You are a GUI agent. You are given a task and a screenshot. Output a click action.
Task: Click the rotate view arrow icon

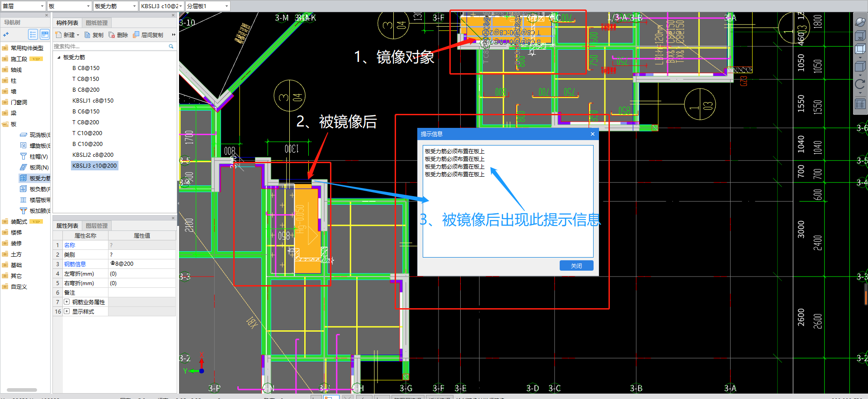tap(860, 84)
